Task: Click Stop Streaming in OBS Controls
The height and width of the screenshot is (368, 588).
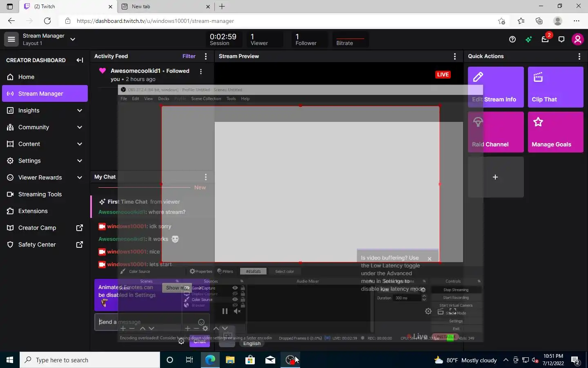Action: [456, 290]
